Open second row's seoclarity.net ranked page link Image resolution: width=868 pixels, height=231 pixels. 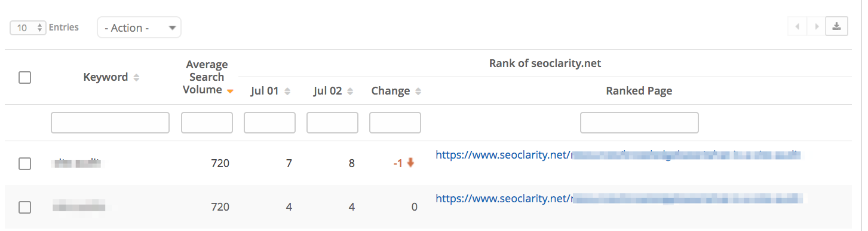pos(618,198)
